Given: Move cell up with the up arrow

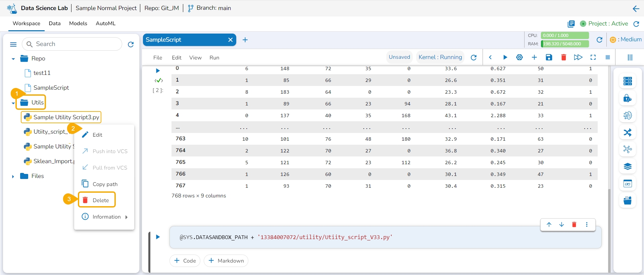Looking at the screenshot, I should [549, 225].
